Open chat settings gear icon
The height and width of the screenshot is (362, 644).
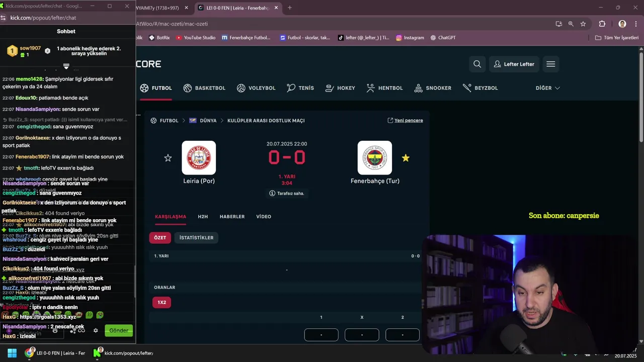point(96,330)
